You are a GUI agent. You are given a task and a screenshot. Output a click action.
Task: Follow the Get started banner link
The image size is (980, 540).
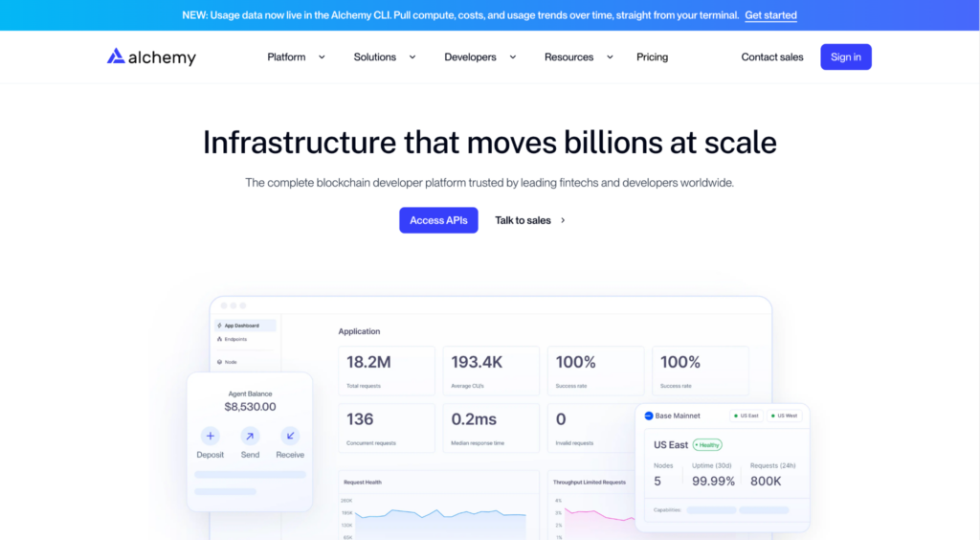pyautogui.click(x=770, y=15)
